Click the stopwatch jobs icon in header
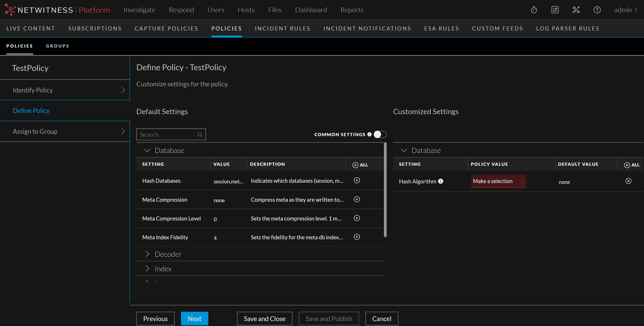 (x=534, y=10)
